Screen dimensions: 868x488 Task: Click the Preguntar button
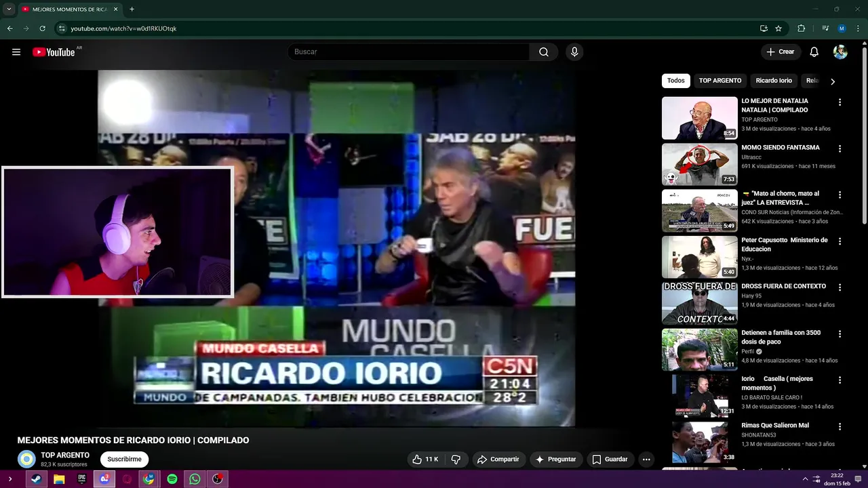pos(555,460)
